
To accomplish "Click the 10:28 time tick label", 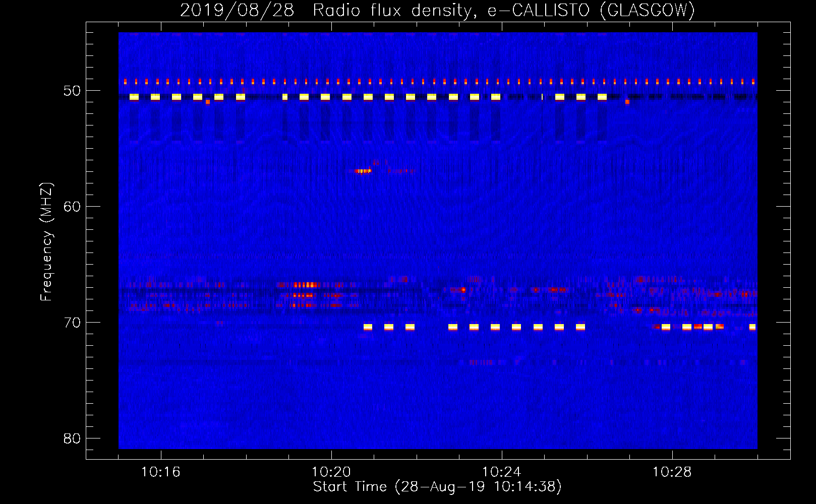I will [672, 472].
